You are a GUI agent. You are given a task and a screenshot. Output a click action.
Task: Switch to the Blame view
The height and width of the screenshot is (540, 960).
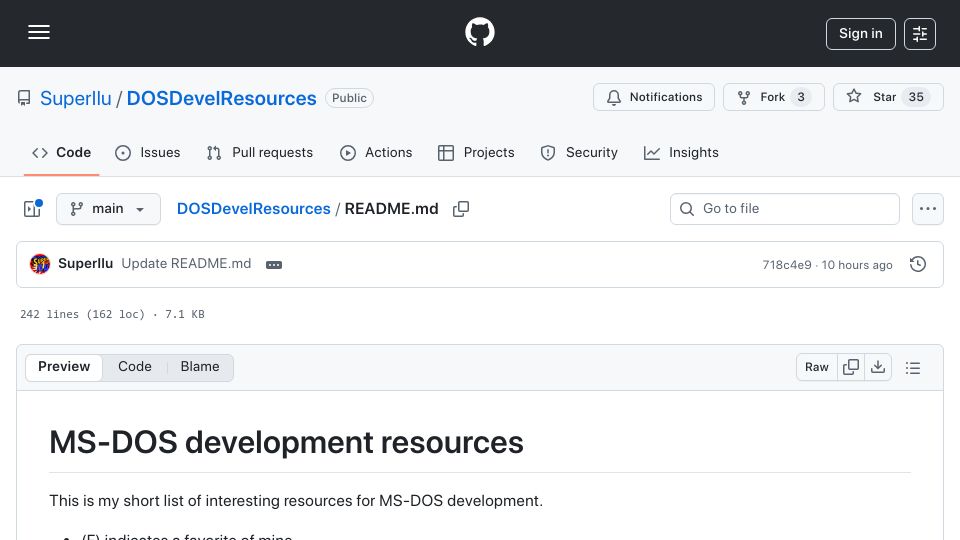tap(200, 367)
